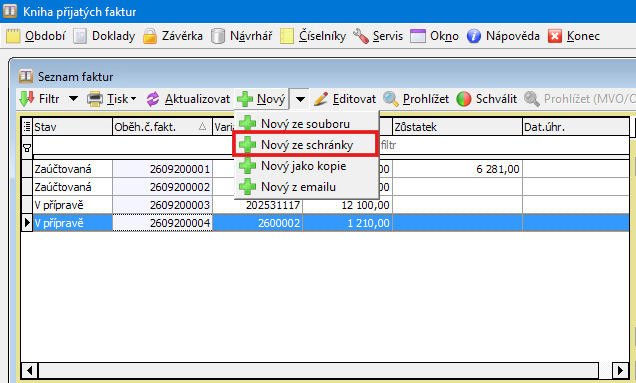Click the Editovat button
This screenshot has width=636, height=383.
345,99
